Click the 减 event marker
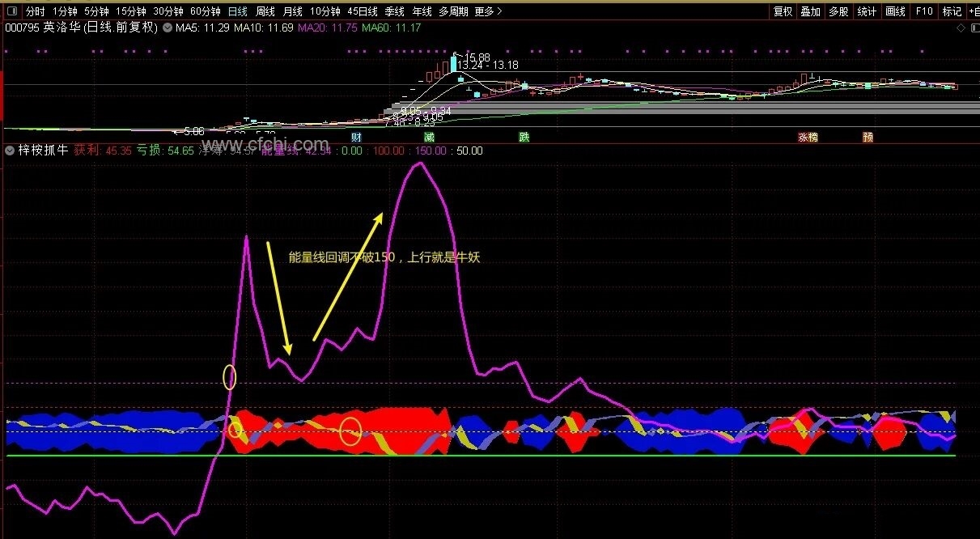Viewport: 980px width, 539px height. tap(429, 137)
